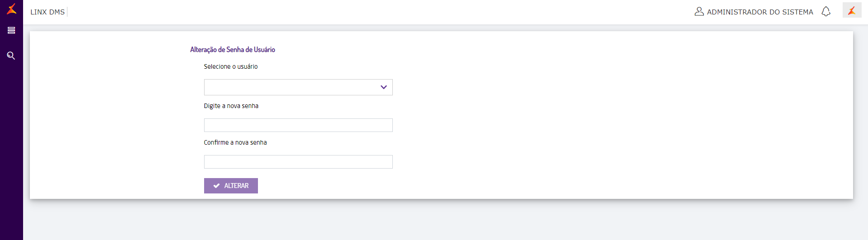Click the Linx logo in the sidebar
The width and height of the screenshot is (868, 240).
point(12,9)
